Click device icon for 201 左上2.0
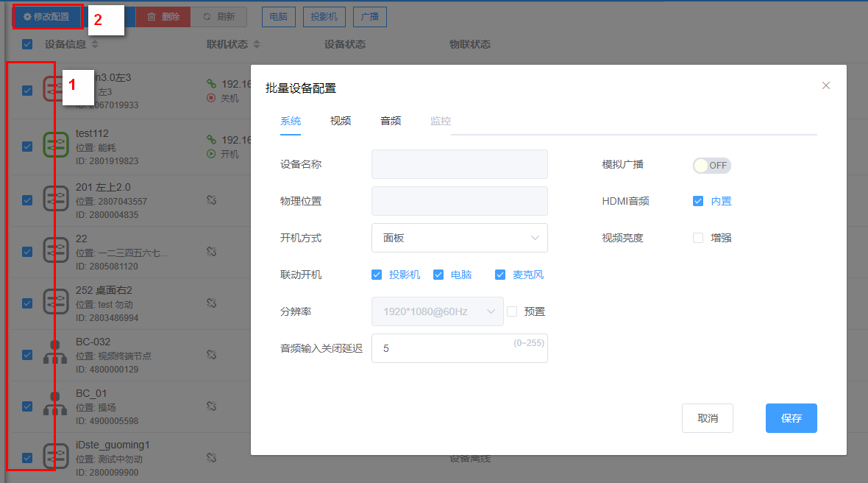Screen dimensions: 868x483 pyautogui.click(x=55, y=199)
